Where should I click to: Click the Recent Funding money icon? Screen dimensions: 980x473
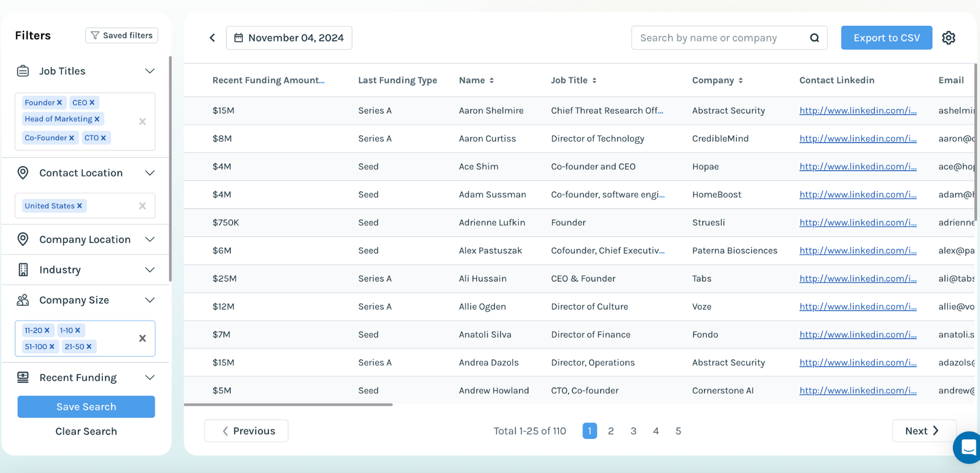23,378
